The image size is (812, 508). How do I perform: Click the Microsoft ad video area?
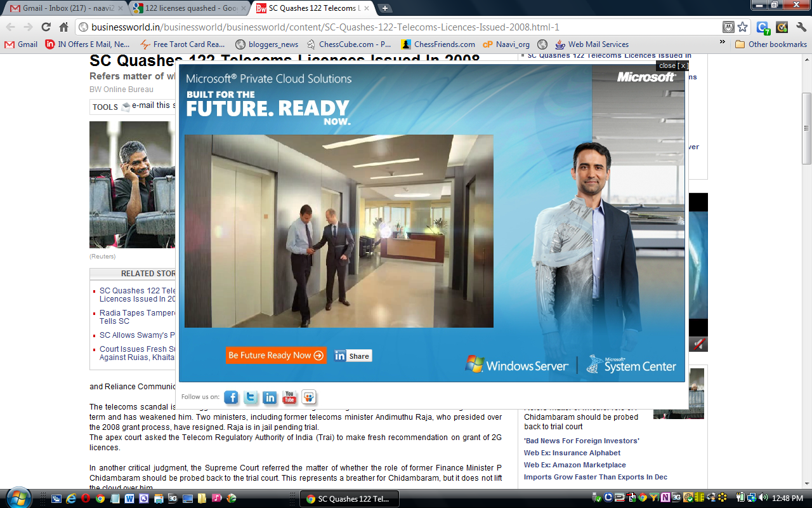[x=339, y=231]
